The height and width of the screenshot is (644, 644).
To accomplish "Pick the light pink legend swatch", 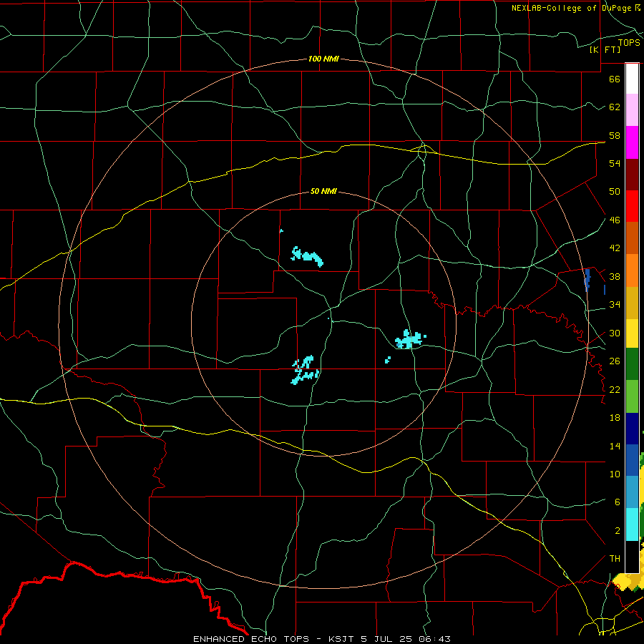I will tap(632, 110).
